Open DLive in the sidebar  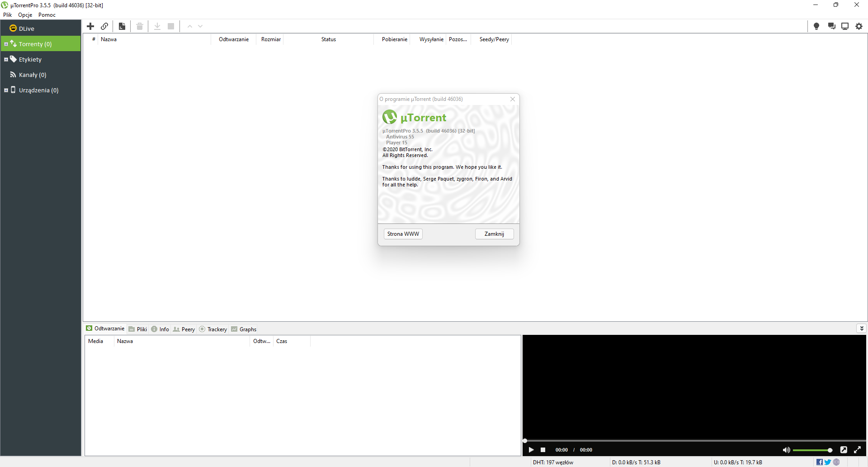point(41,29)
